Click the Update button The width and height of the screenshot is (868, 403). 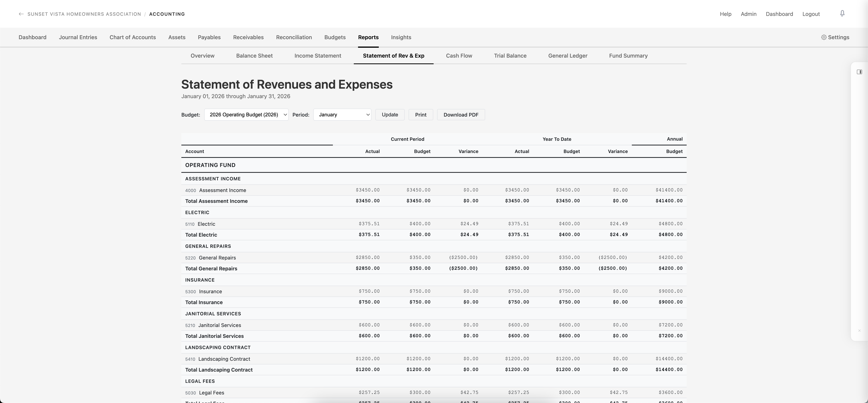point(390,114)
